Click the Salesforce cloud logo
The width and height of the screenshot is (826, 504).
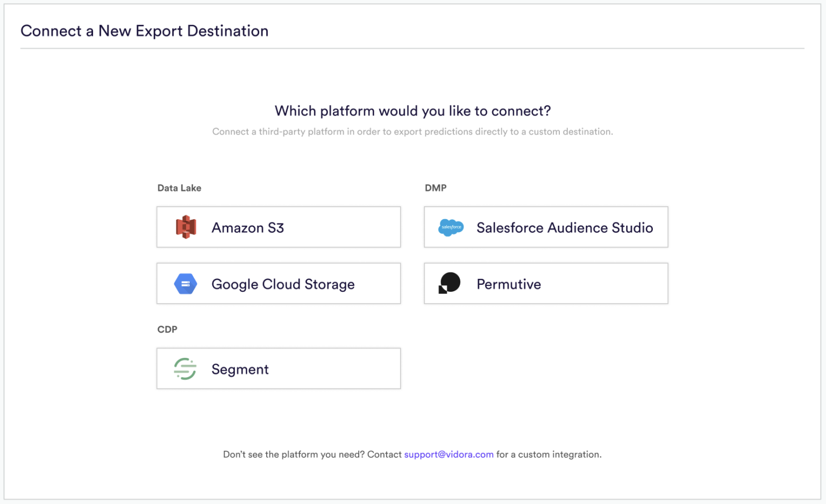[451, 227]
